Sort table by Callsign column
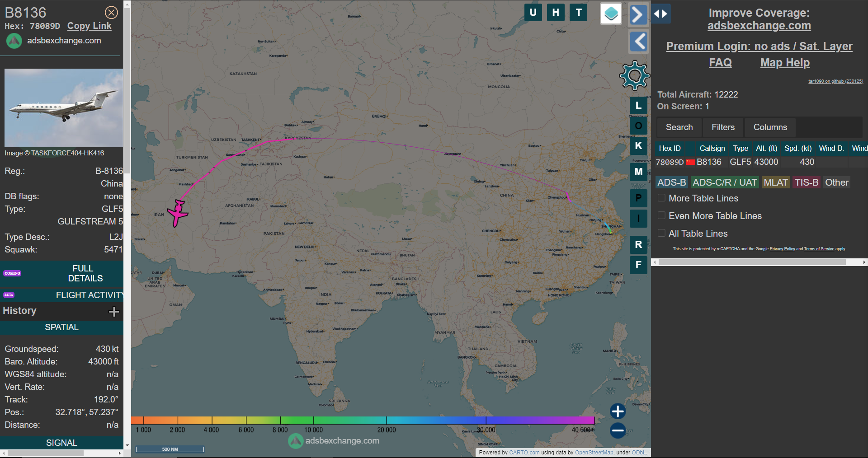The width and height of the screenshot is (868, 458). (712, 148)
